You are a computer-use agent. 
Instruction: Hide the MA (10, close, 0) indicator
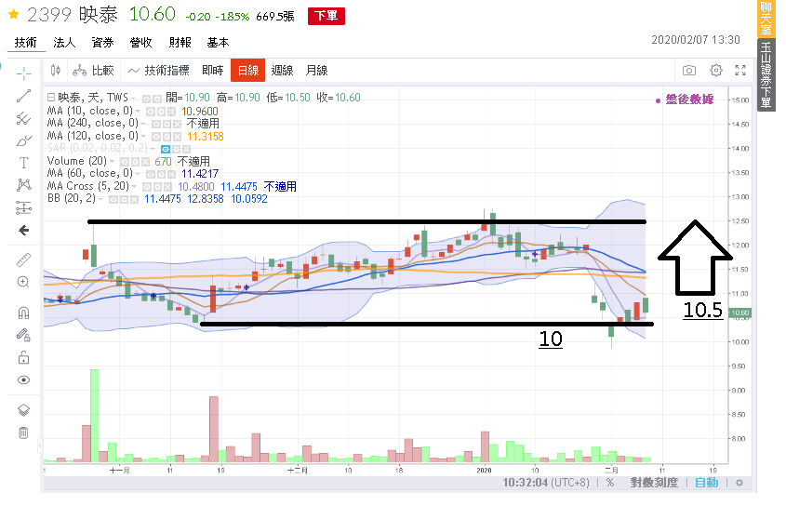click(x=151, y=112)
